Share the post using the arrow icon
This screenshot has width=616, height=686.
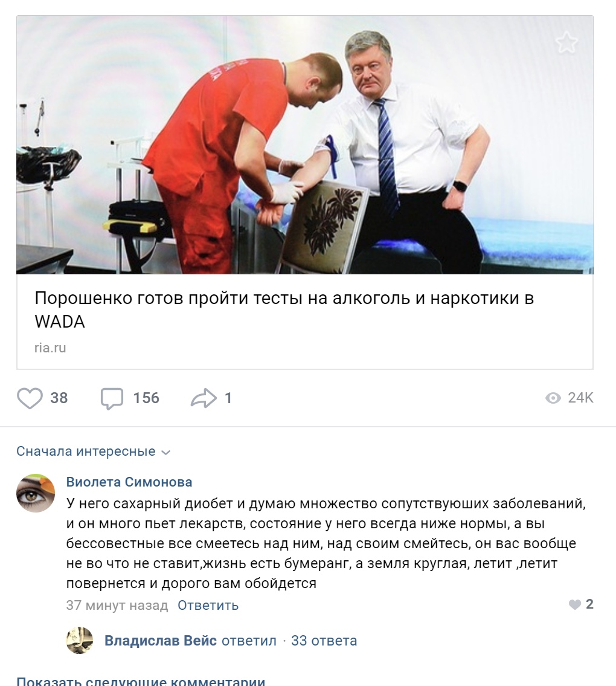[x=204, y=398]
